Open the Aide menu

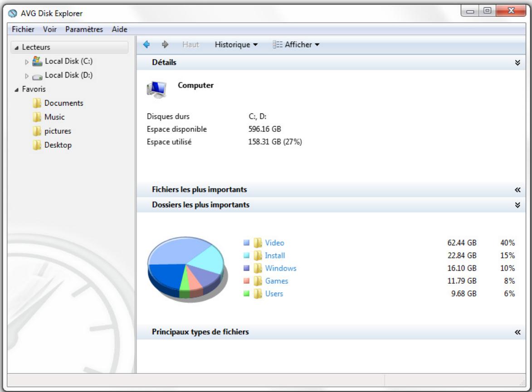[119, 29]
